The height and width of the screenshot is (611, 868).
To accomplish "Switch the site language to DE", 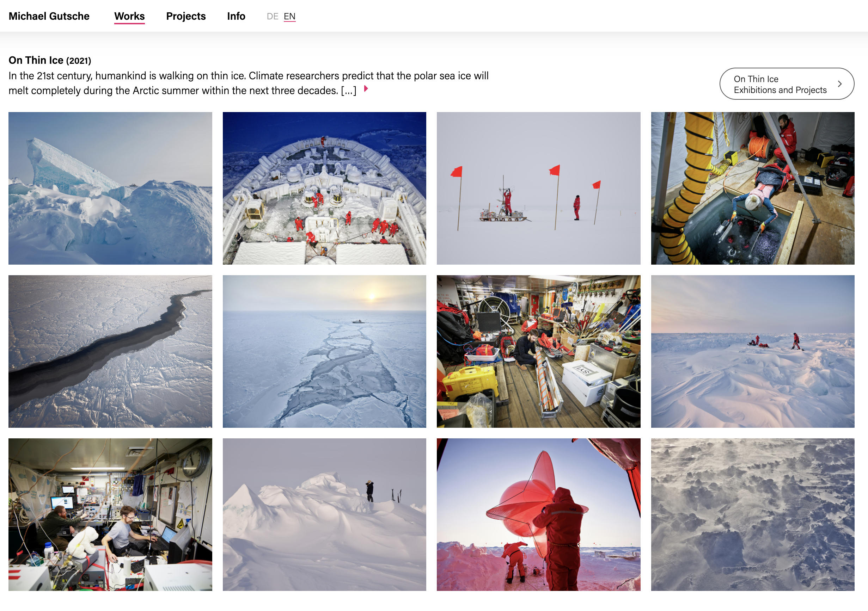I will 272,17.
